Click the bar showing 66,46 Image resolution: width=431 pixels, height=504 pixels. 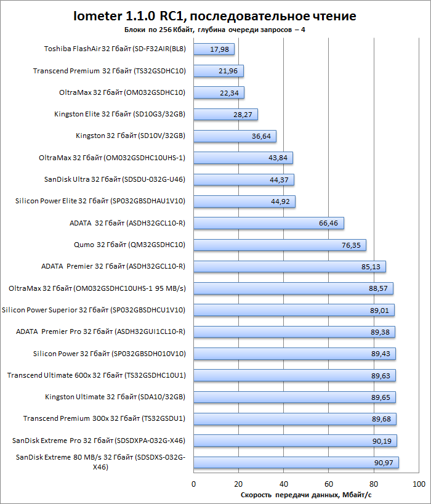[x=268, y=223]
